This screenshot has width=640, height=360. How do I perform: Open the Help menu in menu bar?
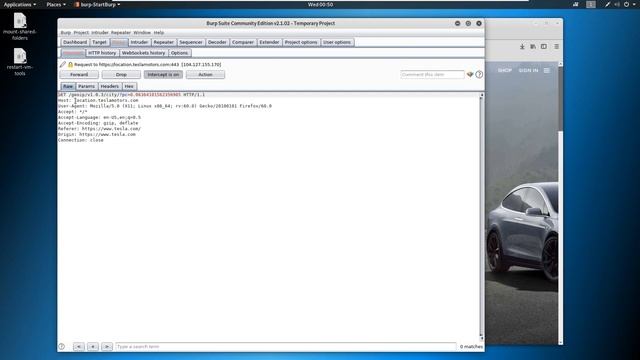(159, 33)
